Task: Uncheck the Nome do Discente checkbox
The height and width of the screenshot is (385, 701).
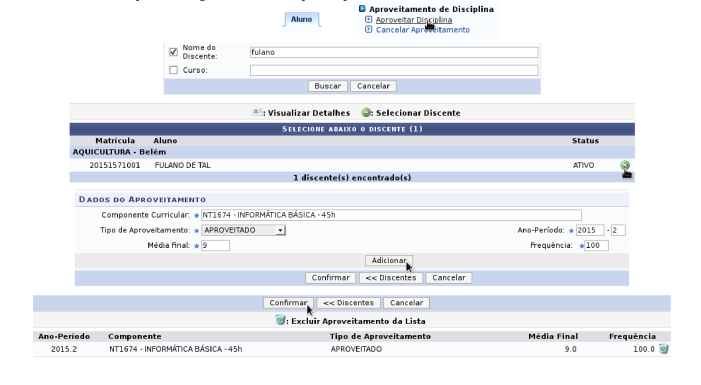Action: (x=173, y=52)
